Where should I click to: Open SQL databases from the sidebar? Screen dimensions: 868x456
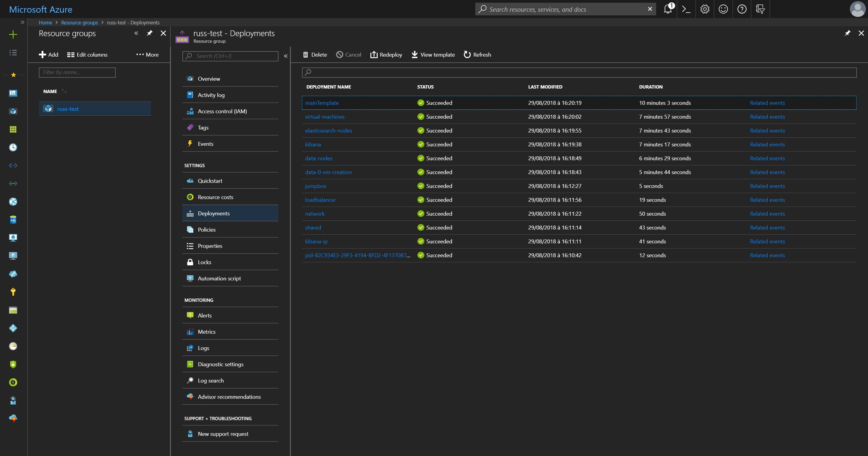pos(13,220)
